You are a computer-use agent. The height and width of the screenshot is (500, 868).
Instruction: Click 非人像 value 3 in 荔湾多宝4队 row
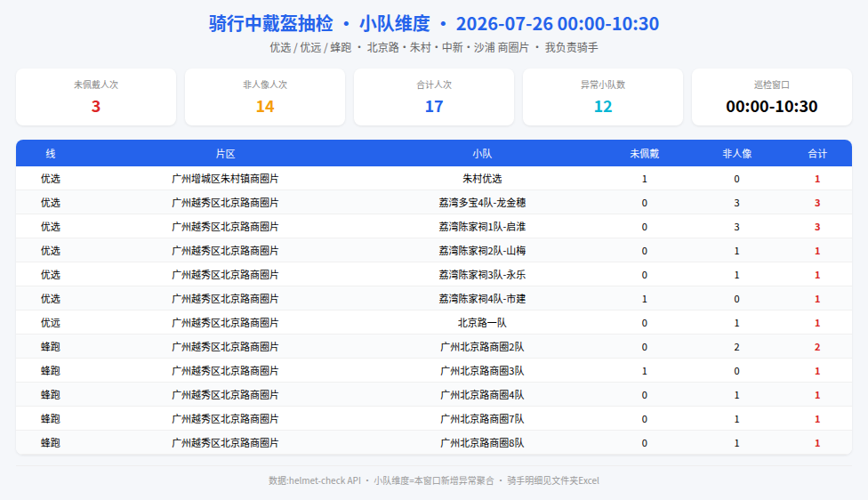point(736,203)
